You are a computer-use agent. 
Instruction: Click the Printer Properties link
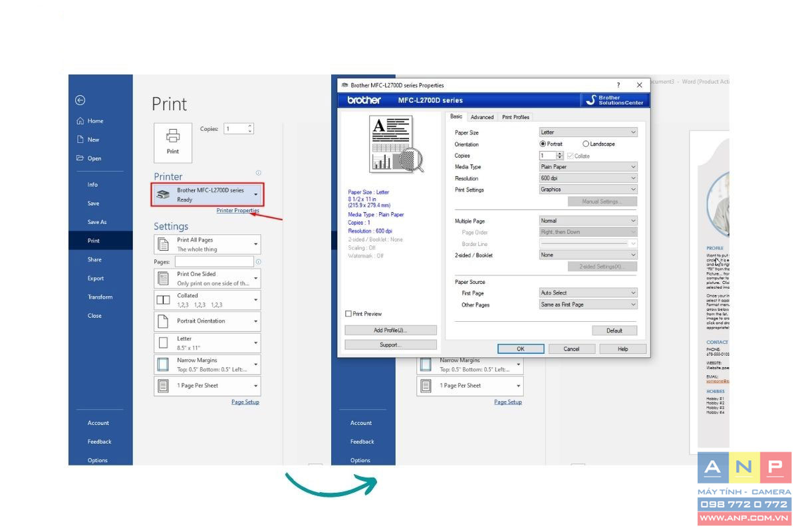(237, 210)
